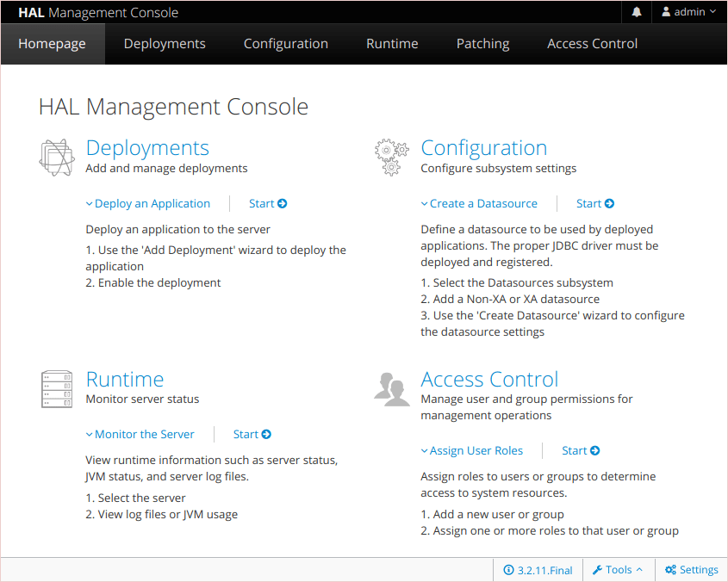
Task: Collapse the Create a Datasource section
Action: (x=479, y=204)
